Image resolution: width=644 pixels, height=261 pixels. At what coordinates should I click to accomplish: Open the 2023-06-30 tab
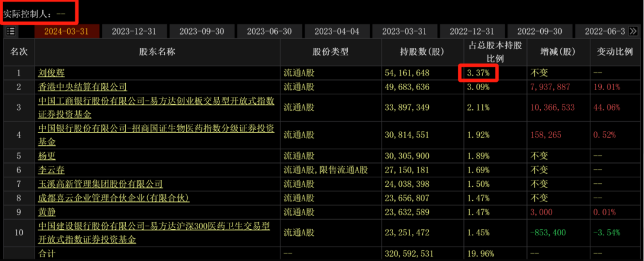pyautogui.click(x=270, y=31)
